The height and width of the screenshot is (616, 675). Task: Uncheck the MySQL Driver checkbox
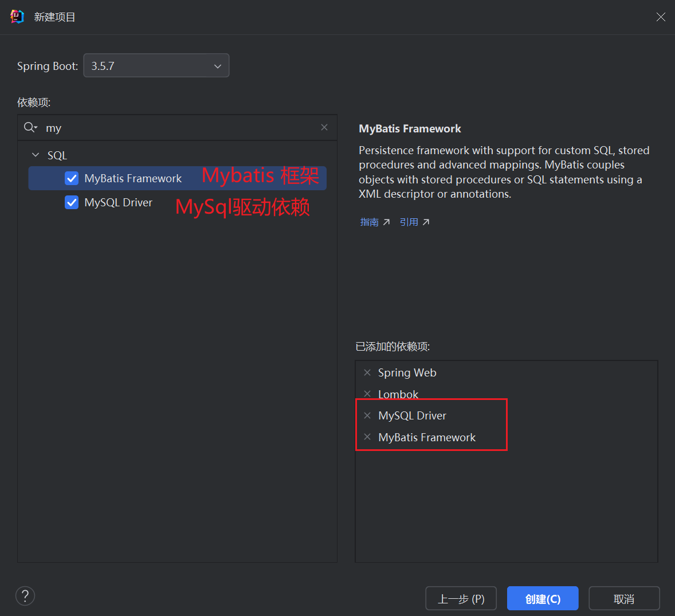[x=72, y=202]
